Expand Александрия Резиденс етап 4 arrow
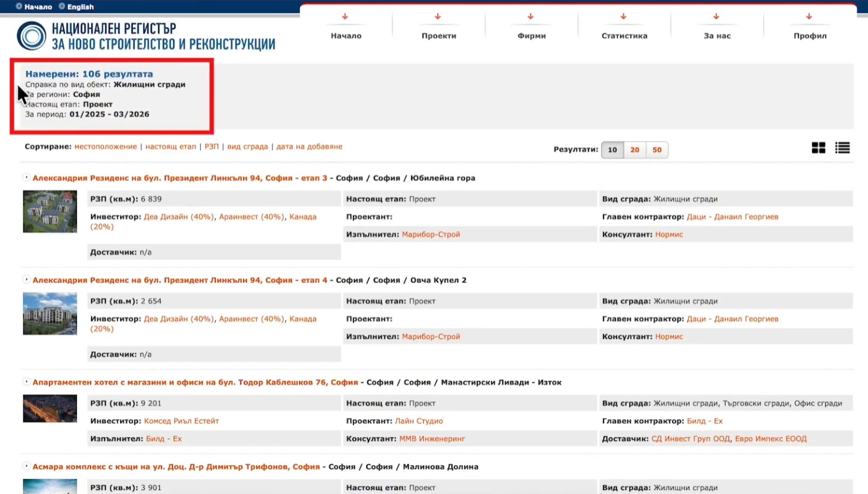 click(x=26, y=280)
